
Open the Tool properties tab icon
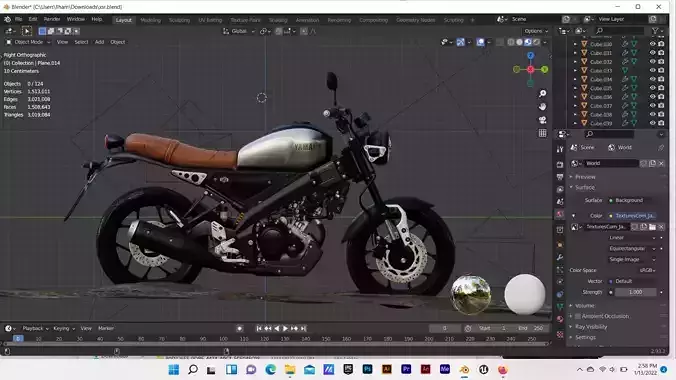[560, 149]
